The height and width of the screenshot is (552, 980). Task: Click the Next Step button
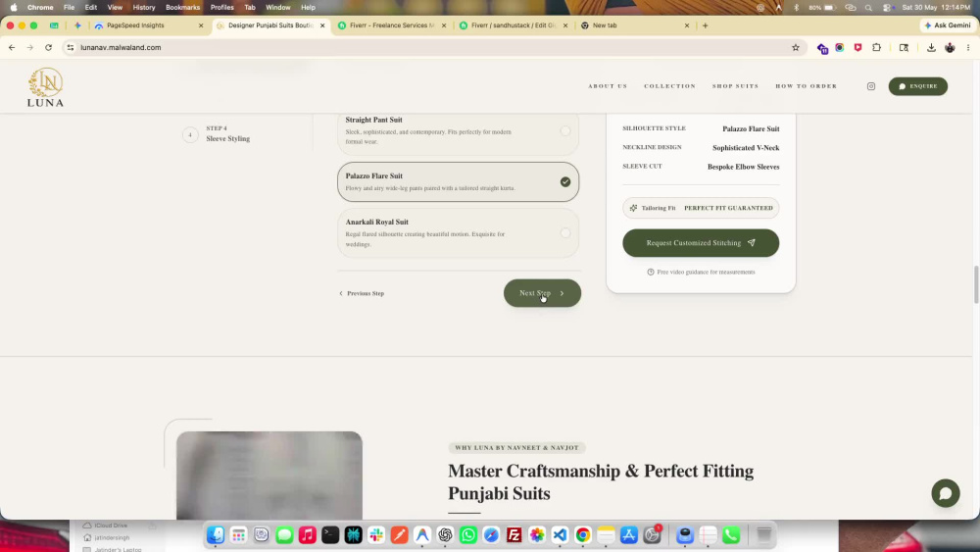click(x=543, y=293)
